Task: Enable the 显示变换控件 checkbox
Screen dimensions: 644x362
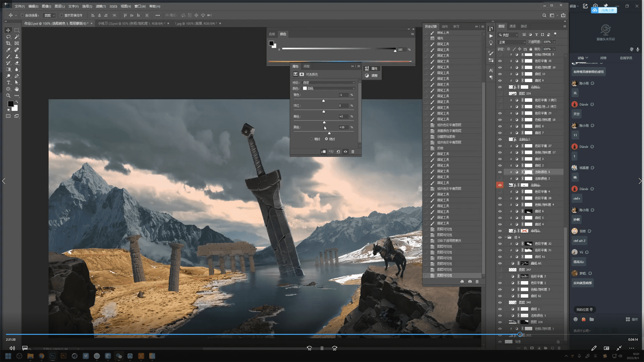Action: tap(61, 15)
